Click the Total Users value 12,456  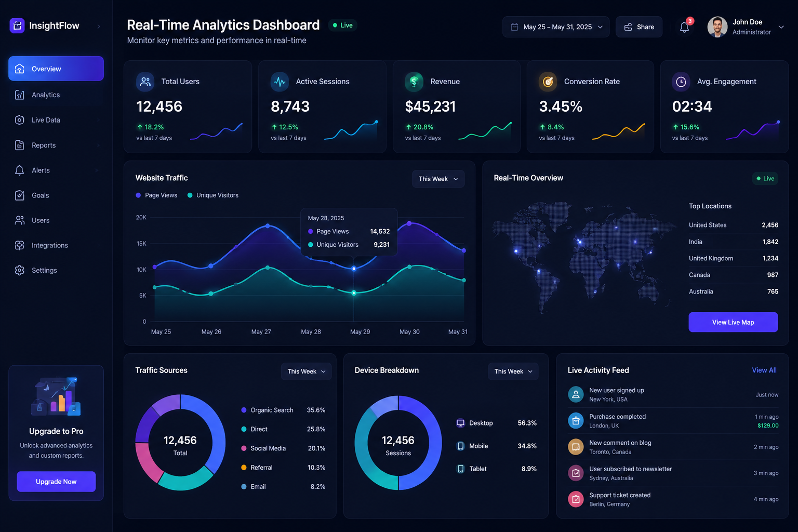click(x=159, y=107)
